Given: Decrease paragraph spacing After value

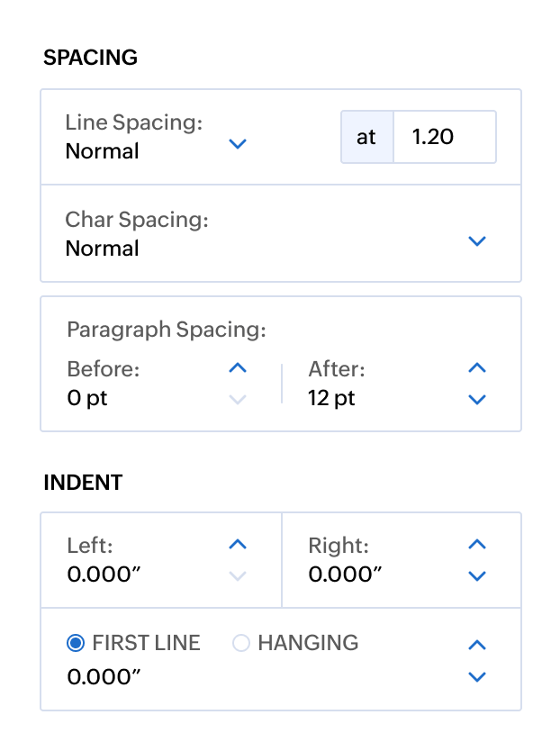Looking at the screenshot, I should point(478,399).
